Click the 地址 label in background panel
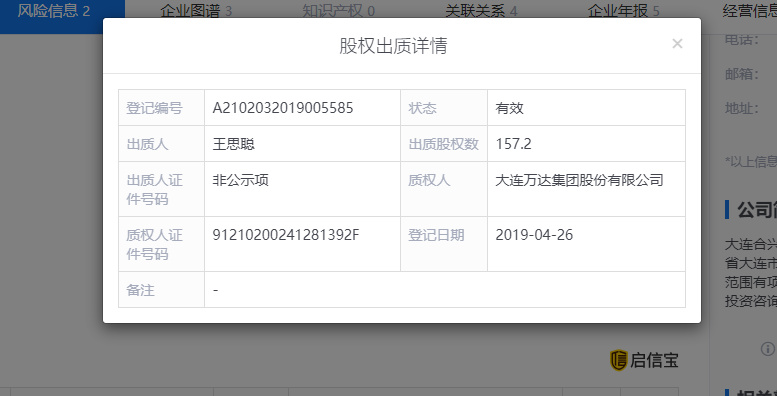 tap(742, 108)
